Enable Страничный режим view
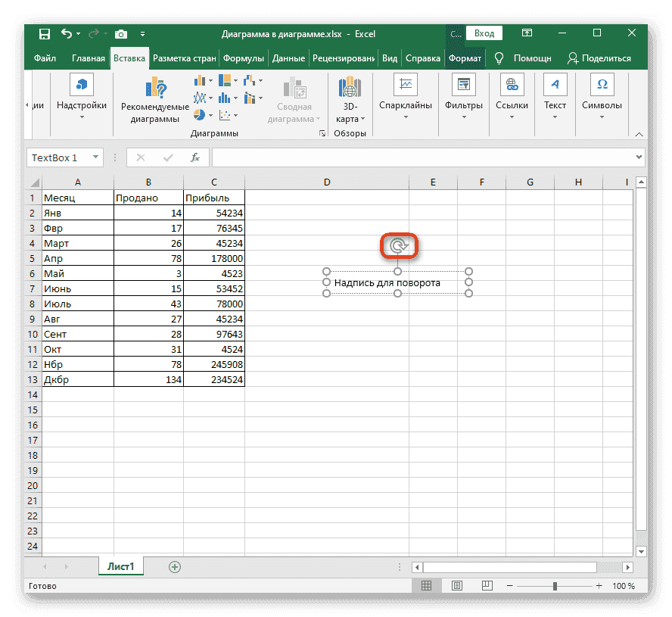 (x=487, y=585)
